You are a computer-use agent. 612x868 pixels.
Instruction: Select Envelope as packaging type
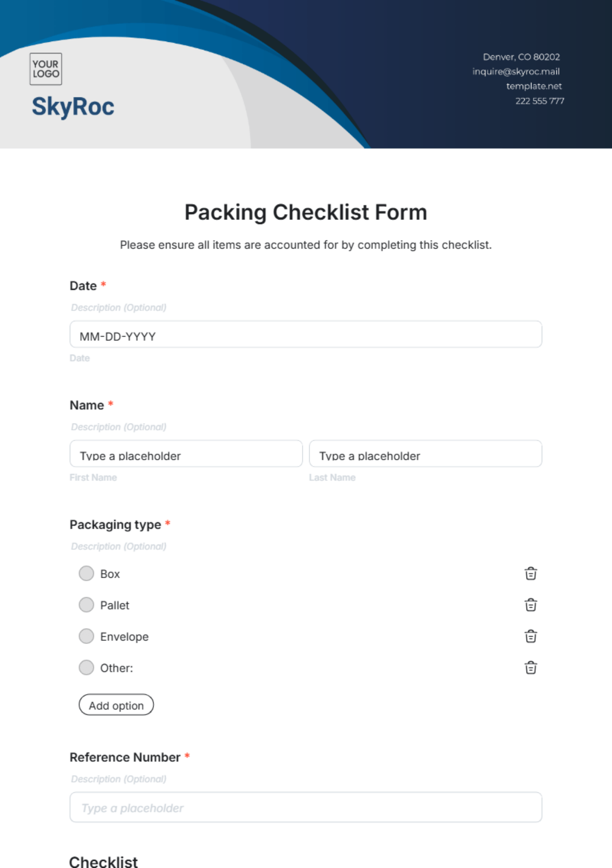coord(87,636)
